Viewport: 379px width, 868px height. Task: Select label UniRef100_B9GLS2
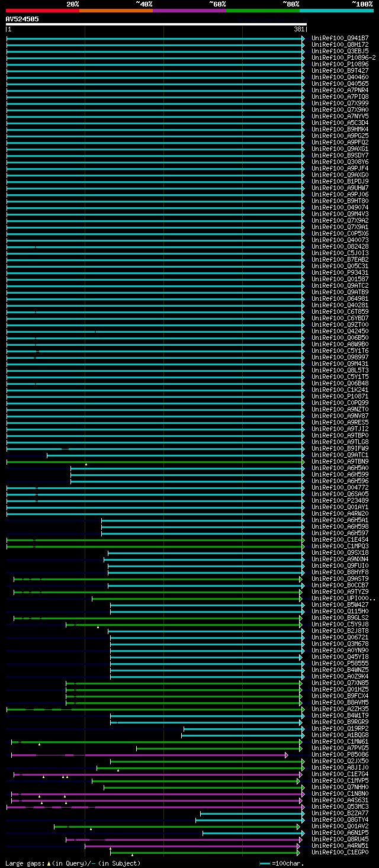point(341,618)
